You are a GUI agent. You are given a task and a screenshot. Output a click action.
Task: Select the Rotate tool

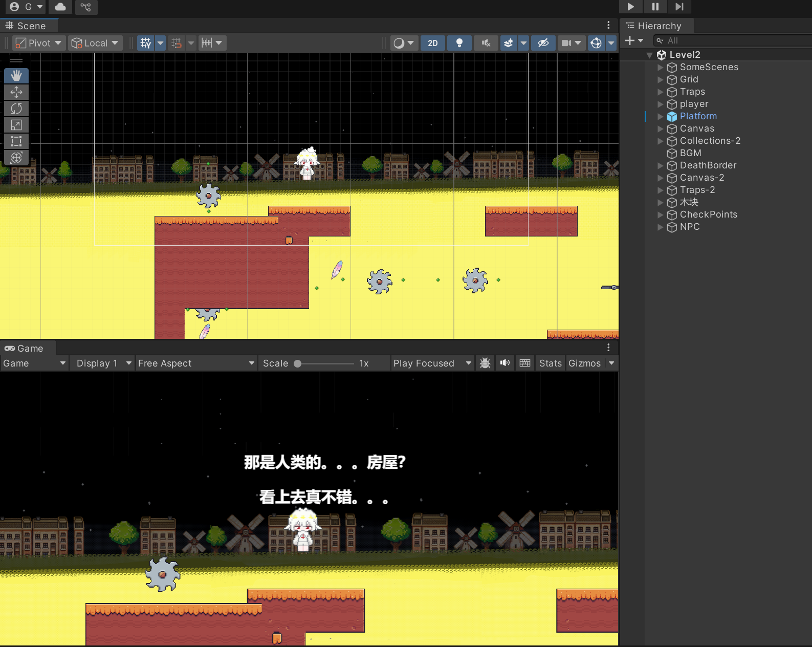coord(16,109)
